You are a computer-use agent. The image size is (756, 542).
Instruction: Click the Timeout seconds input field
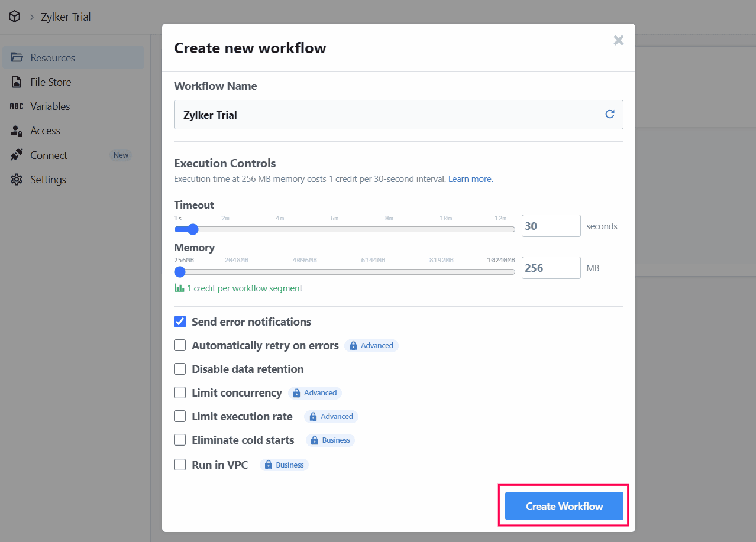click(x=551, y=226)
